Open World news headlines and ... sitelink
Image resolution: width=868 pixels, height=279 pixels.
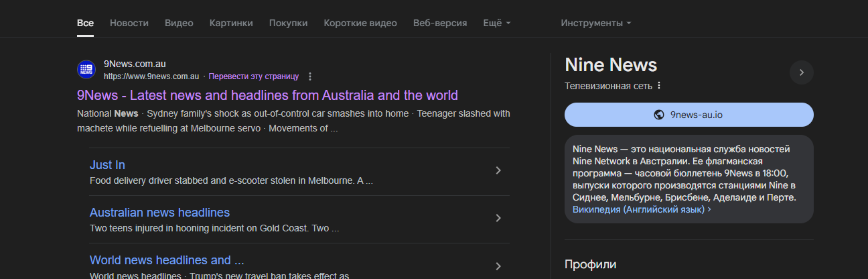pyautogui.click(x=167, y=260)
